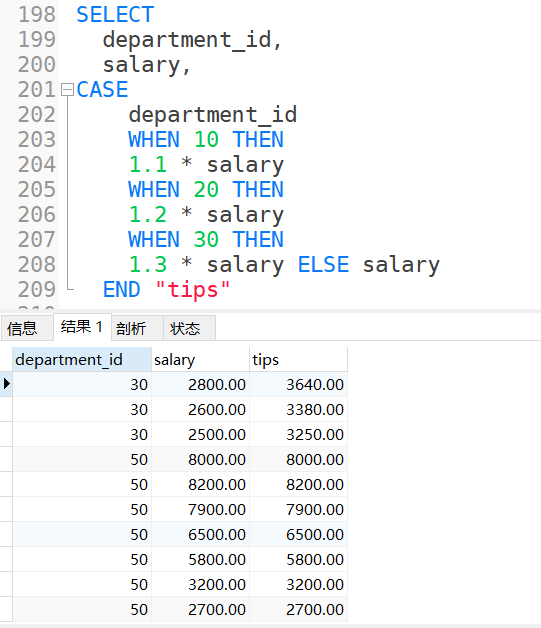Click WHEN 30 THEN on line 207
The height and width of the screenshot is (628, 541).
pos(206,240)
